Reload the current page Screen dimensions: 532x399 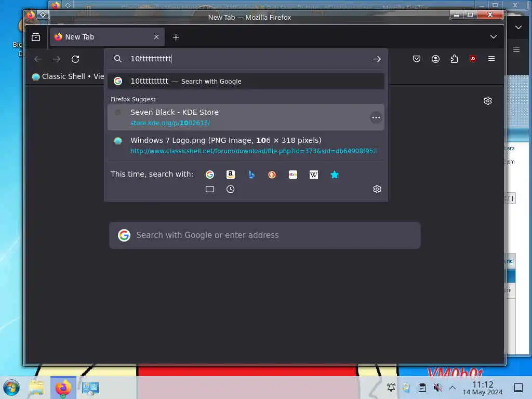[x=75, y=59]
